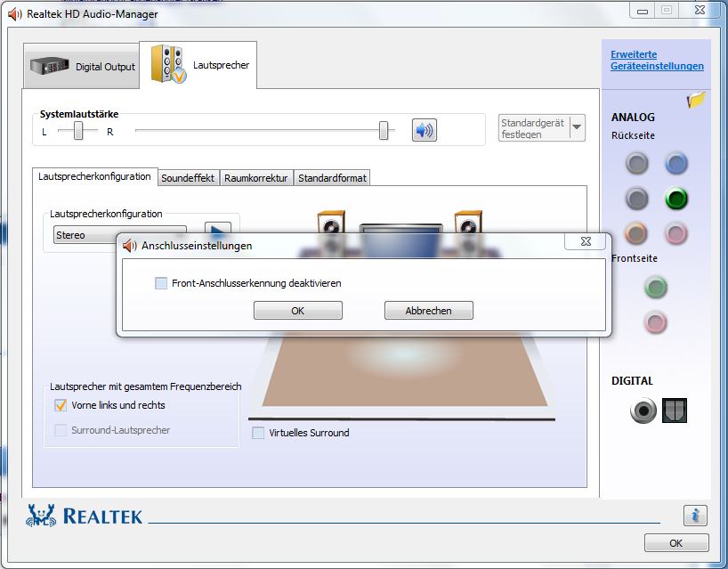Click the L/R balance slider handle
This screenshot has height=569, width=728.
point(78,131)
